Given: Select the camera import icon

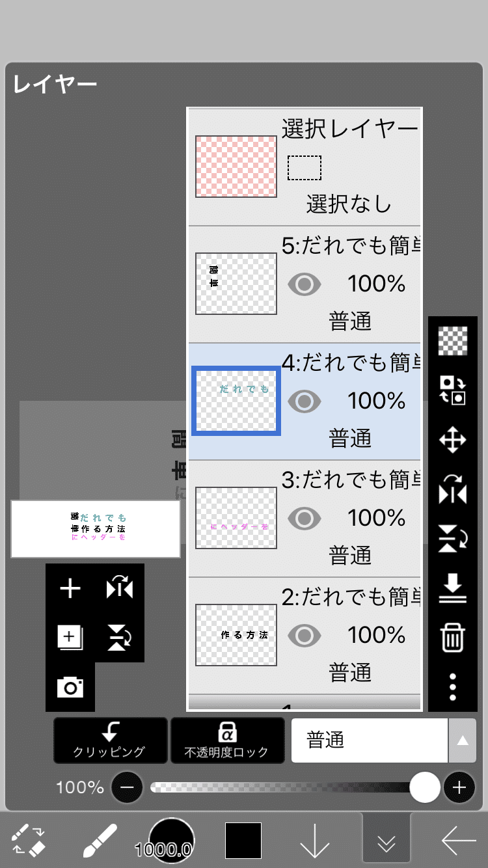Looking at the screenshot, I should [70, 687].
